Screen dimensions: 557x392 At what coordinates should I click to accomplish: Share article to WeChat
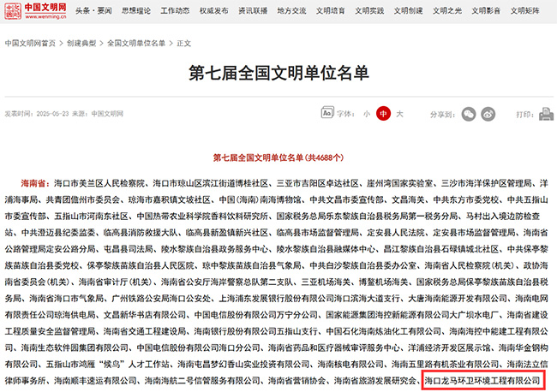(468, 113)
